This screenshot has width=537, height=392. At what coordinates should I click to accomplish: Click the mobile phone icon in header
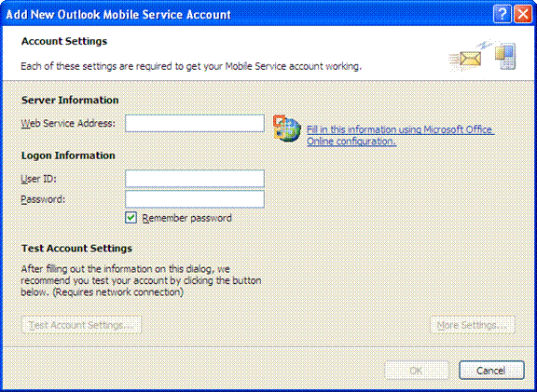tap(505, 56)
